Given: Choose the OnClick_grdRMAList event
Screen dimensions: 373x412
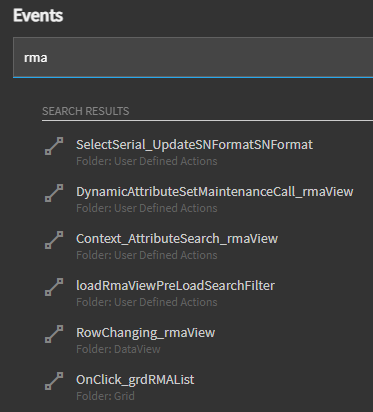Looking at the screenshot, I should (135, 380).
